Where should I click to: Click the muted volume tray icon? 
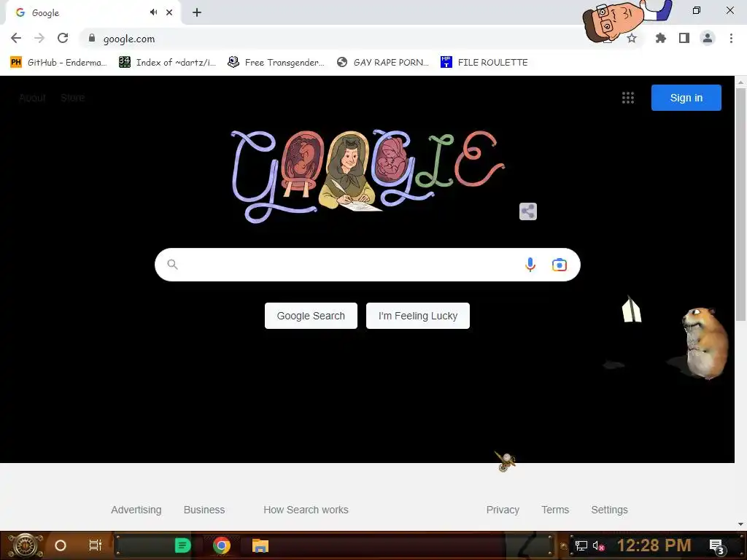point(599,545)
